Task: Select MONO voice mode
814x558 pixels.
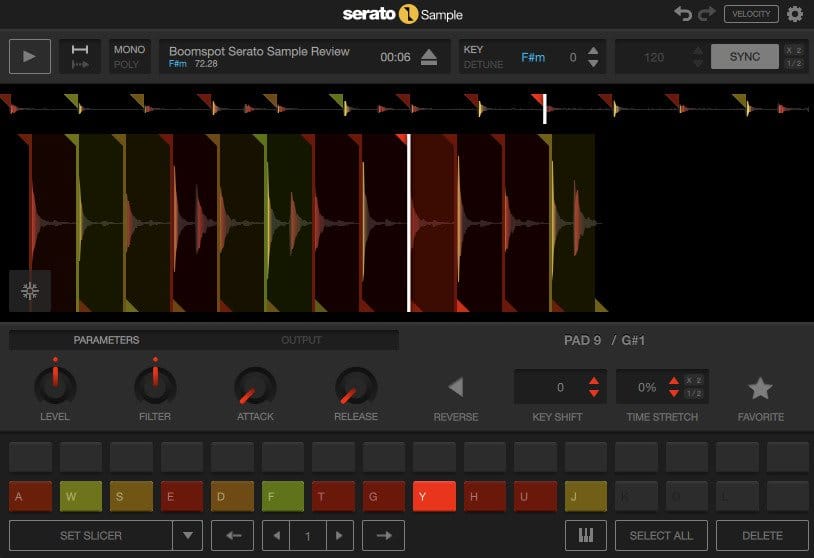Action: point(129,49)
